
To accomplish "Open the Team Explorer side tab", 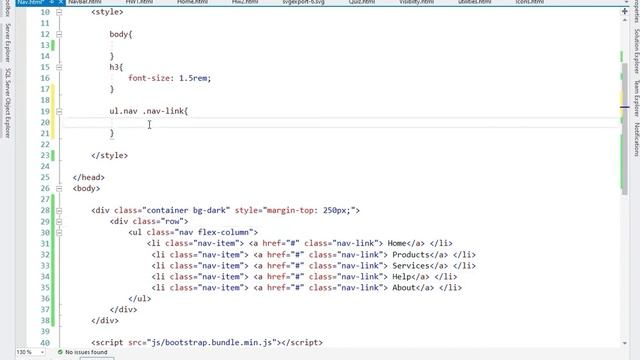I will (636, 98).
